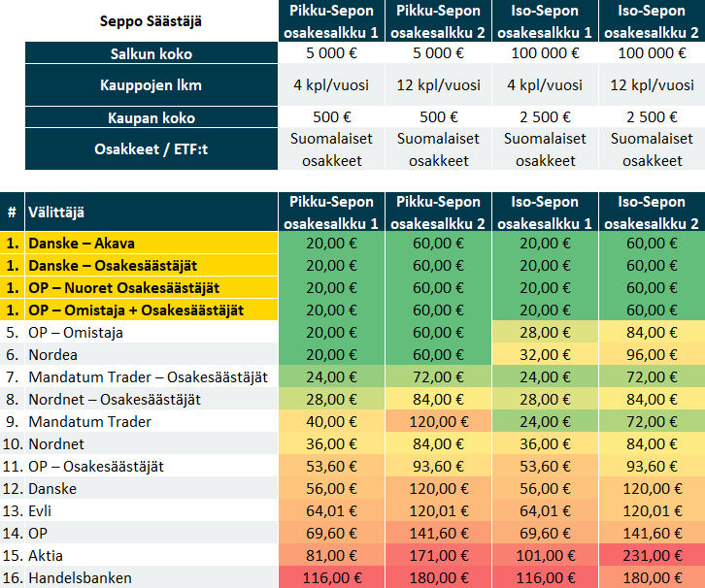Select the 'Kaupan koko' row header

tap(151, 117)
